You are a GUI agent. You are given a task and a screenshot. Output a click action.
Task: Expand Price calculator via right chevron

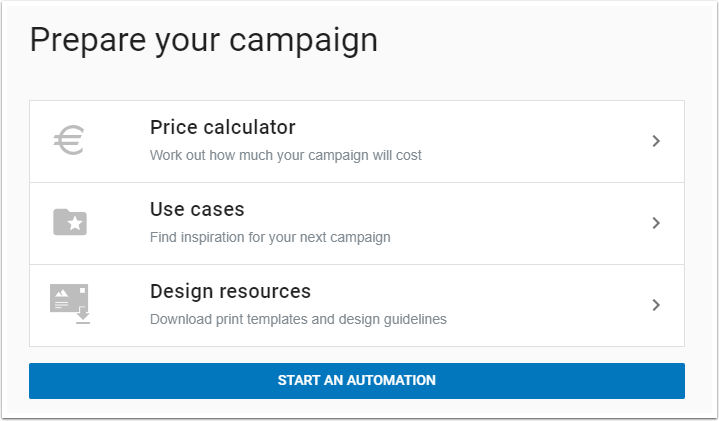656,141
